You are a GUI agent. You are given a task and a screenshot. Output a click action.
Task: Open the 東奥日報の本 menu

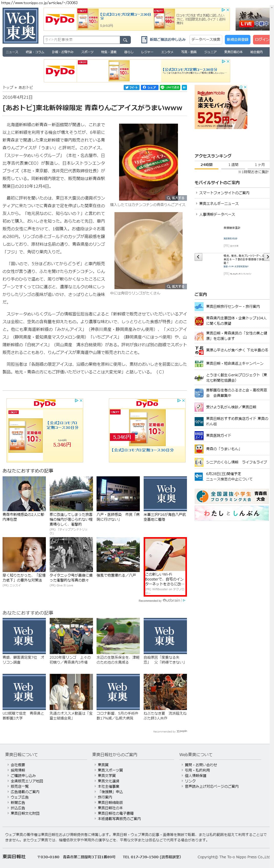(x=233, y=52)
